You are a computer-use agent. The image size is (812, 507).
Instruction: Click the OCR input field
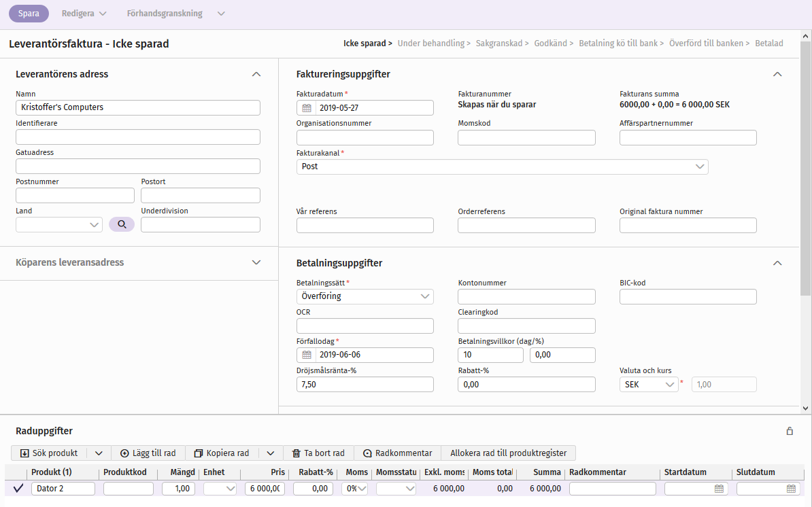click(365, 326)
